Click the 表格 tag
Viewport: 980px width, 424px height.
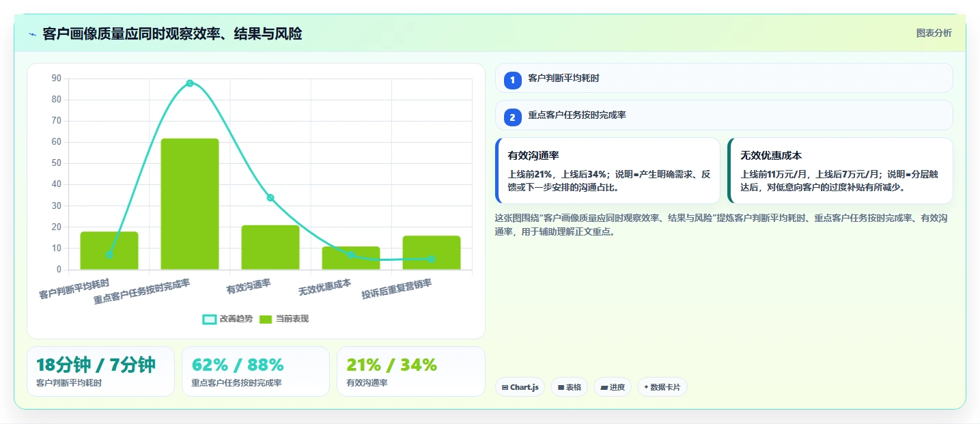click(x=570, y=387)
